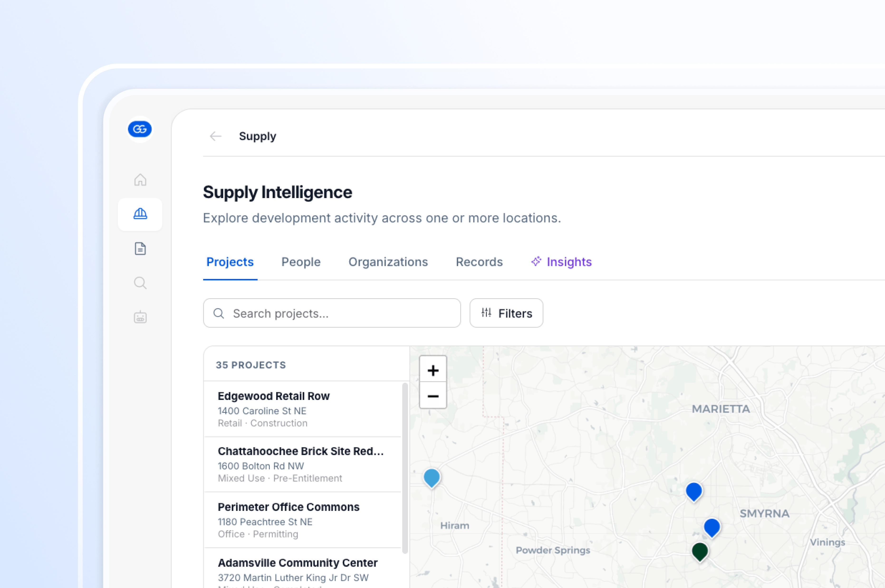Screen dimensions: 885x588
Task: Click the Mixed Use · Pre-Entitlement label
Action: [x=280, y=478]
